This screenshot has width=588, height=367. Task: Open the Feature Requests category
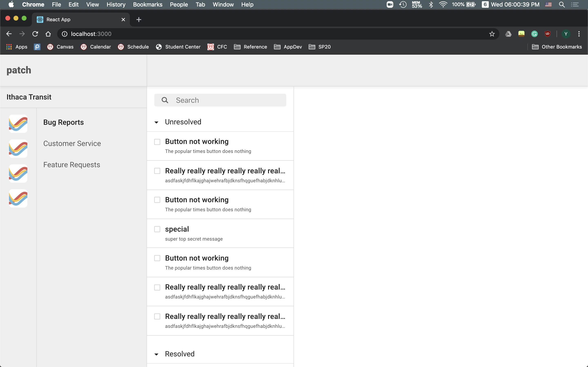click(x=71, y=165)
